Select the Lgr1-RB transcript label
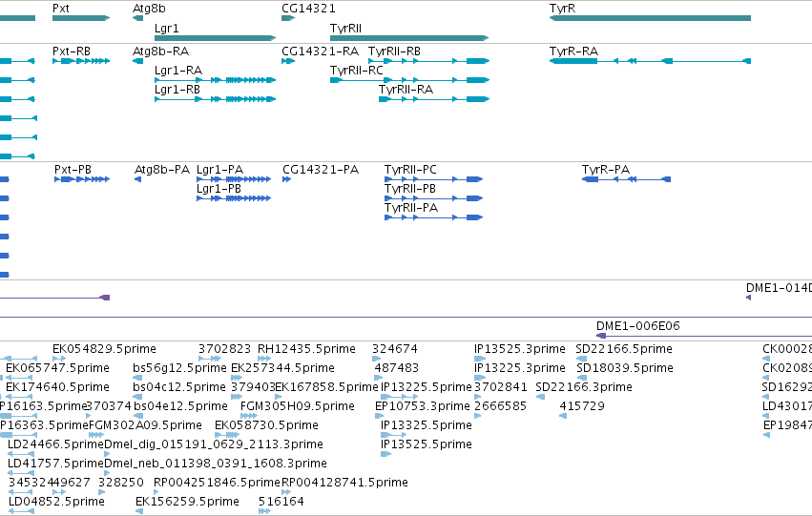The height and width of the screenshot is (516, 812). click(177, 90)
